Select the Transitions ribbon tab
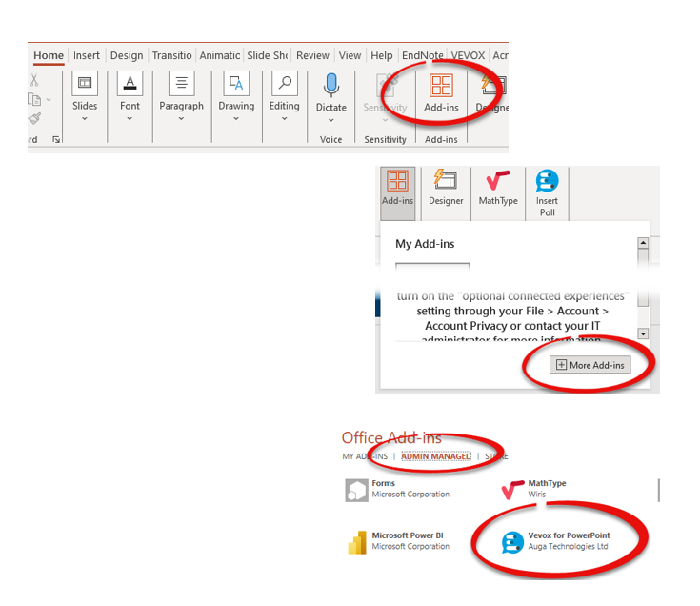The image size is (700, 606). 171,55
